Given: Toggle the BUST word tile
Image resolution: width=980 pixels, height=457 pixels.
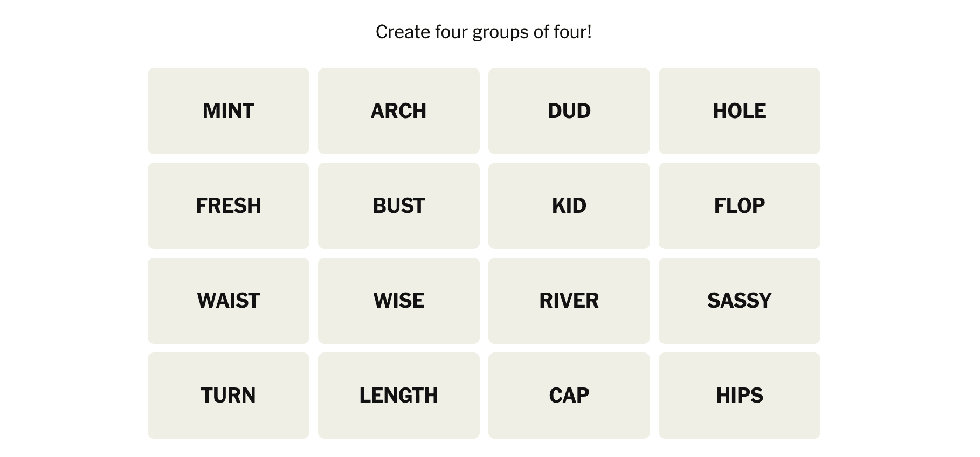Looking at the screenshot, I should pos(399,206).
